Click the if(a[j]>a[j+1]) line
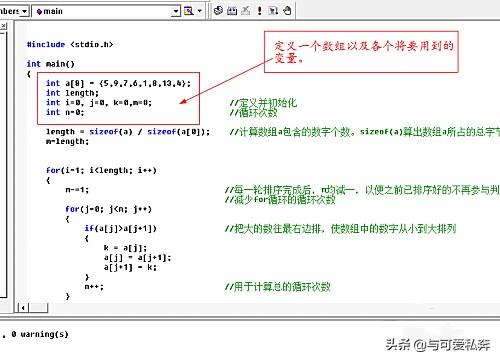This screenshot has height=361, width=500. point(121,228)
